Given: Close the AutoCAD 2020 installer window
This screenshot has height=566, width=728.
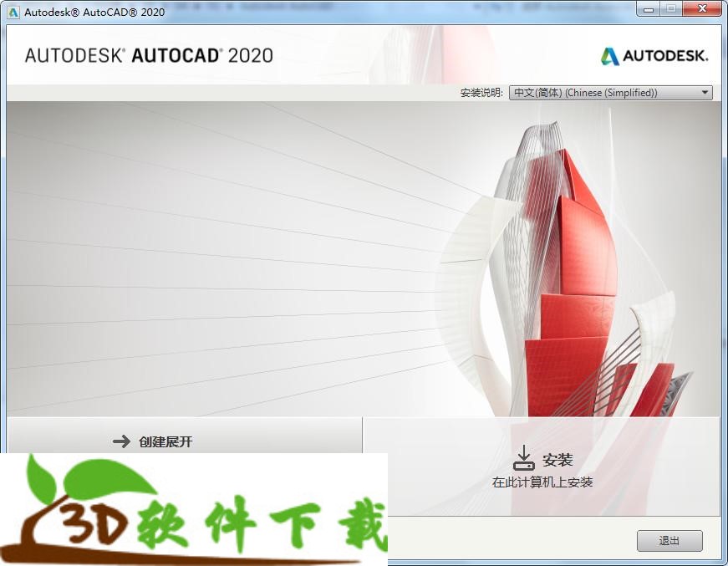Looking at the screenshot, I should coord(702,9).
